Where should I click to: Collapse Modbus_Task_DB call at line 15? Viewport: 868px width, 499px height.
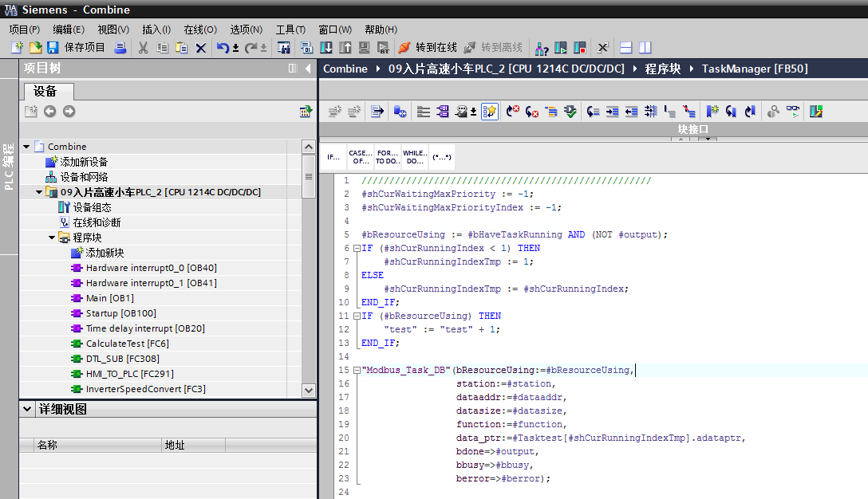pyautogui.click(x=357, y=370)
